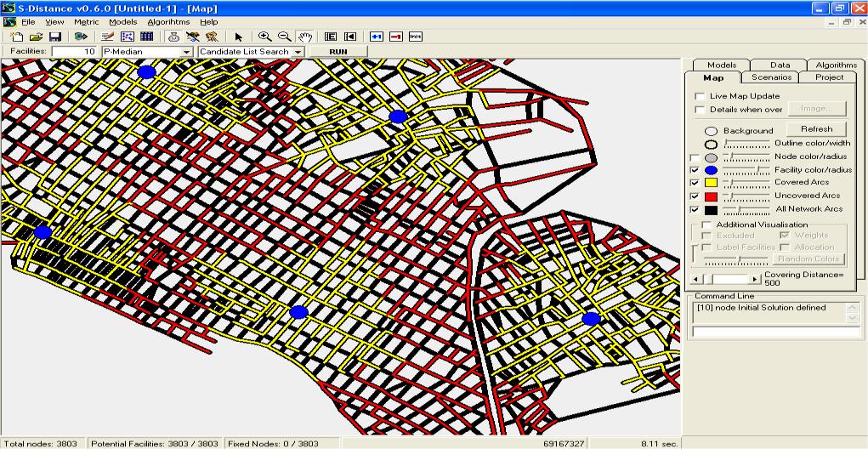Untick the Covered Arcs checkbox
The image size is (868, 449).
[695, 183]
